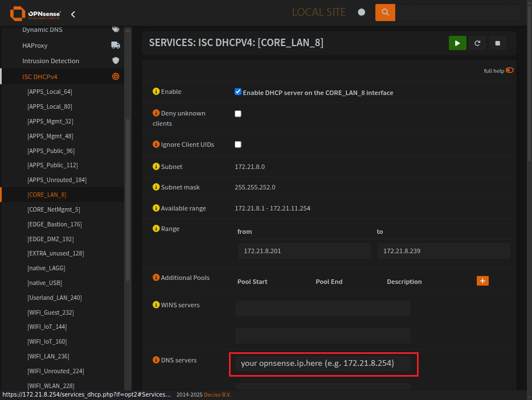Show help for Enable info icon
The height and width of the screenshot is (400, 532).
156,92
